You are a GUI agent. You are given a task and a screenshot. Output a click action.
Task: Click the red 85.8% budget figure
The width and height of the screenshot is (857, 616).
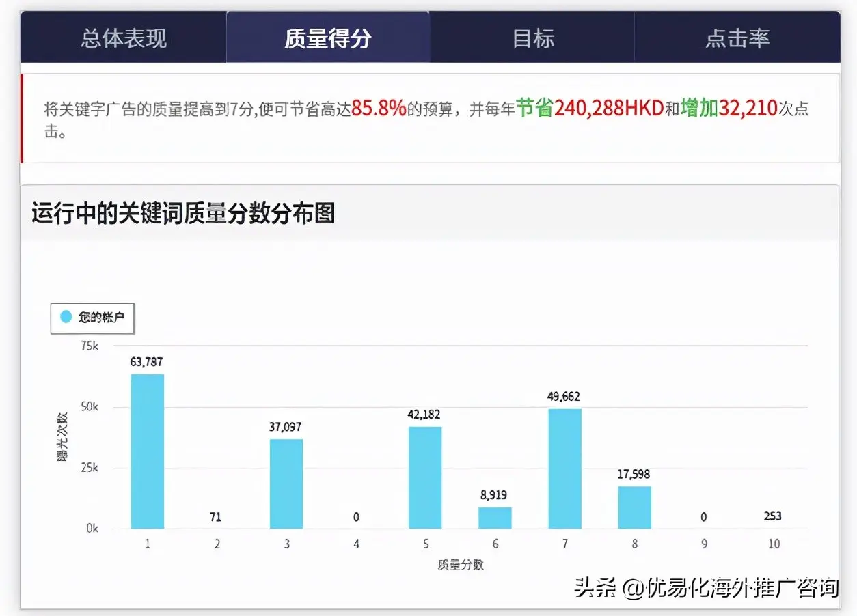(x=379, y=109)
